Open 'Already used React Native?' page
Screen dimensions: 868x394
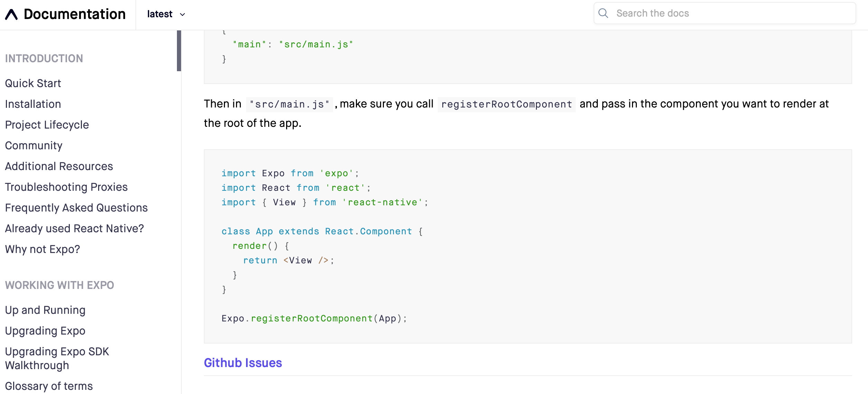tap(74, 228)
